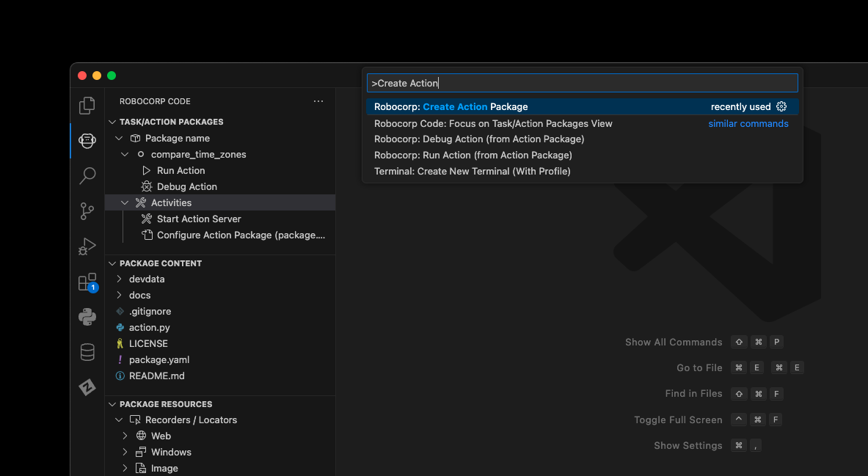The width and height of the screenshot is (868, 476).
Task: Collapse the Task/Action Packages section
Action: coord(112,122)
